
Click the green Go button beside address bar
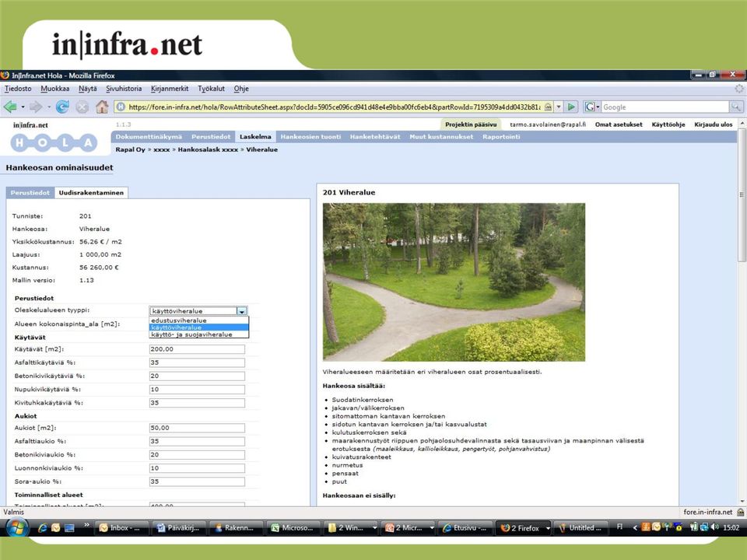[572, 107]
